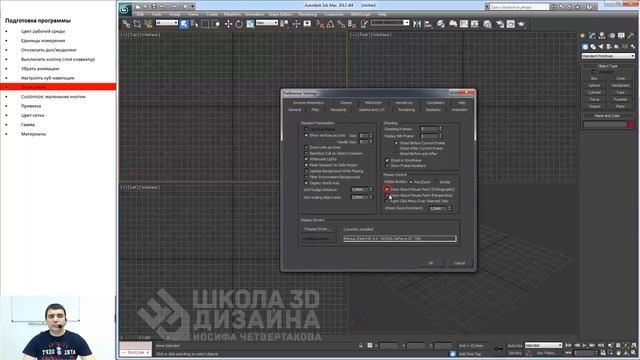Screen dimensions: 640x360
Task: Toggle the 3D Snaps icon
Action: (319, 24)
